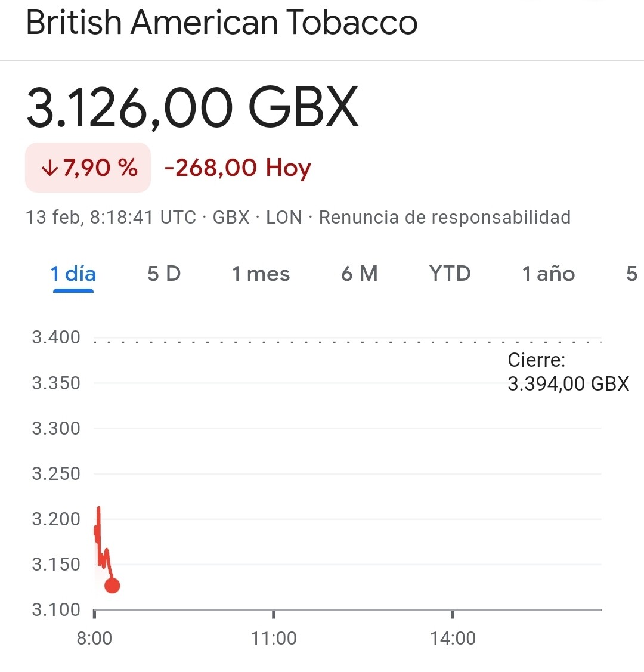Image resolution: width=644 pixels, height=672 pixels.
Task: Click the British American Tobacco title
Action: (221, 22)
